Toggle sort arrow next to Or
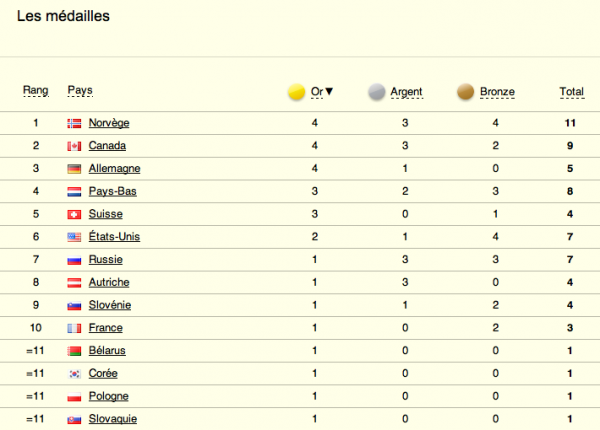 [x=329, y=92]
